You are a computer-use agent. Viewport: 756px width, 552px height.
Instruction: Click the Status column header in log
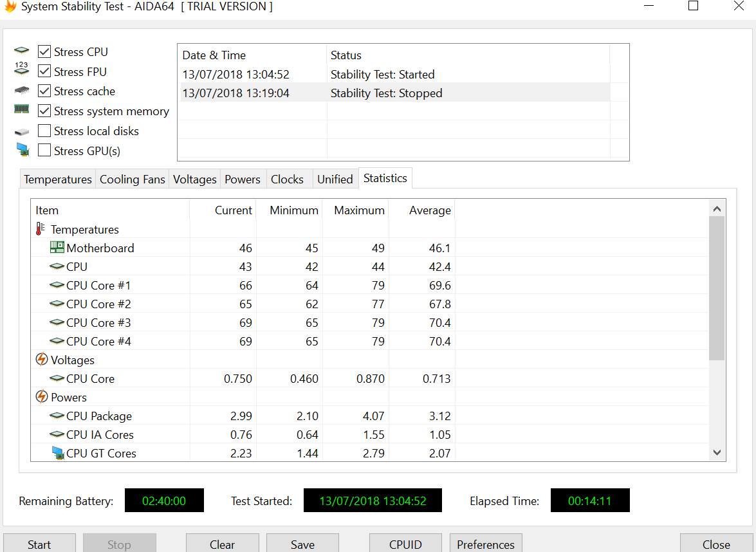[468, 55]
